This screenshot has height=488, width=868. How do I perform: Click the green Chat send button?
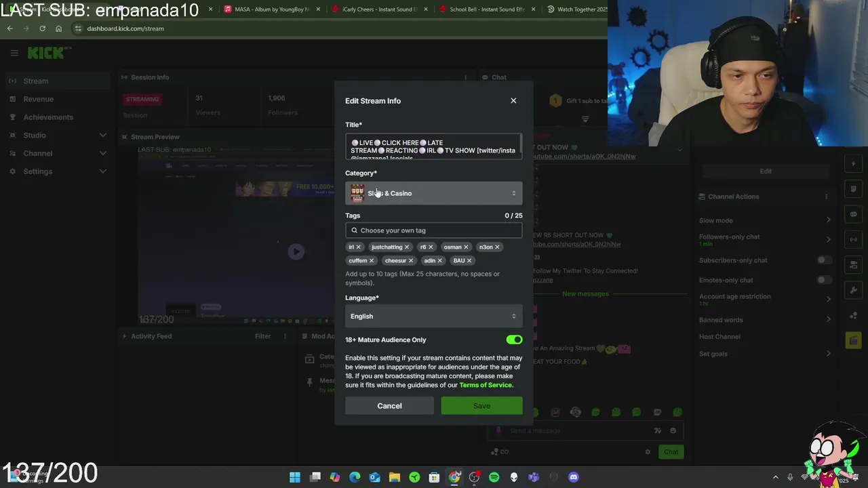(x=671, y=452)
